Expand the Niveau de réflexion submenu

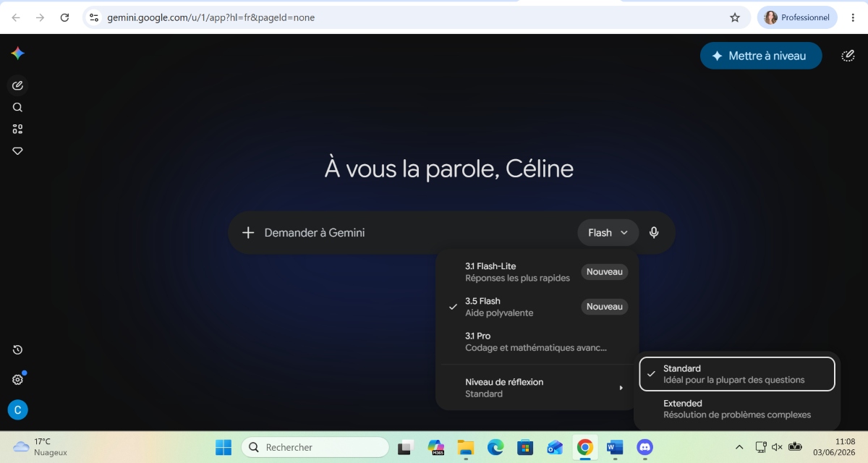tap(537, 388)
